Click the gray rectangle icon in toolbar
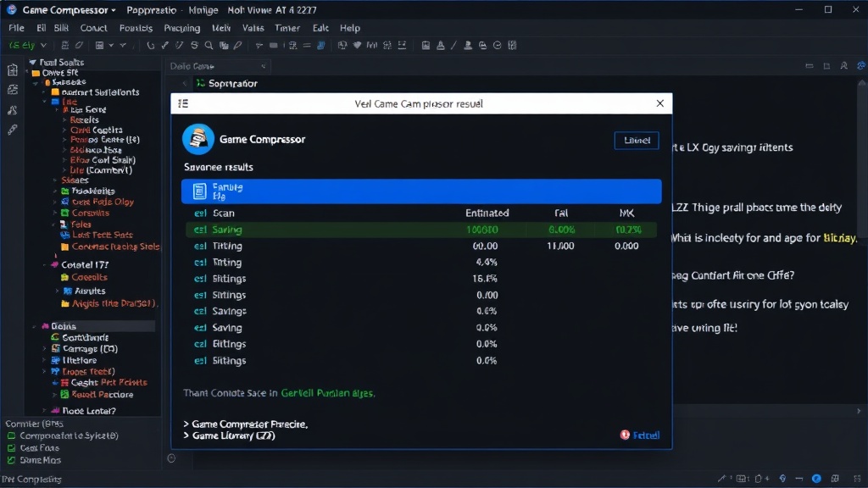The width and height of the screenshot is (868, 488). point(274,46)
